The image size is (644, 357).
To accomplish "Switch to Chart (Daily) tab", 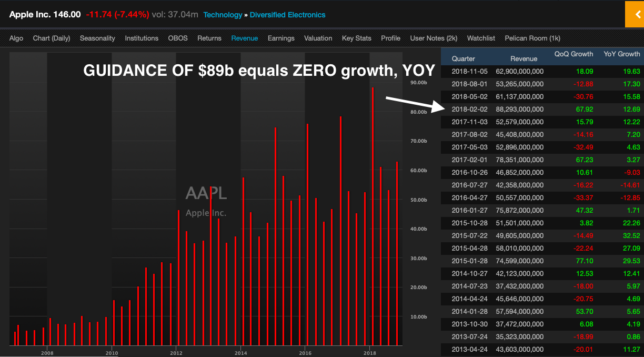I will point(52,38).
